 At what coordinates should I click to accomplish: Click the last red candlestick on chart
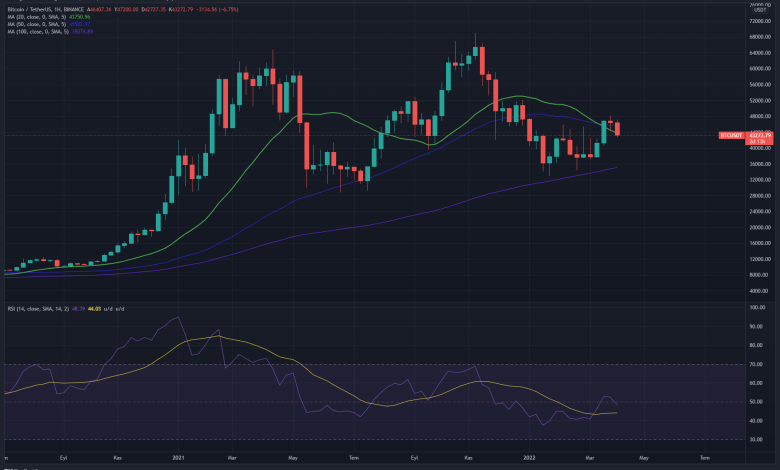point(618,128)
